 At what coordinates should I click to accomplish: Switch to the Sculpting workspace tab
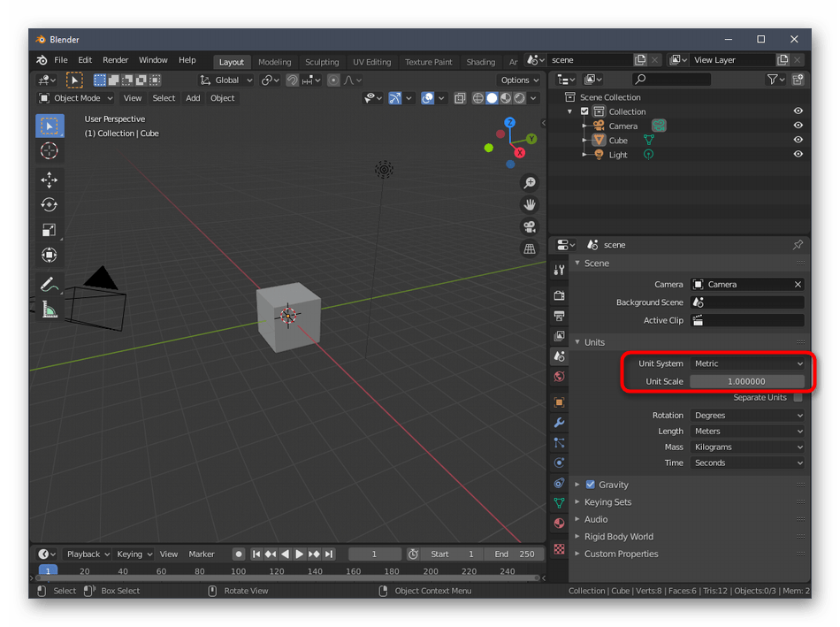pos(322,62)
